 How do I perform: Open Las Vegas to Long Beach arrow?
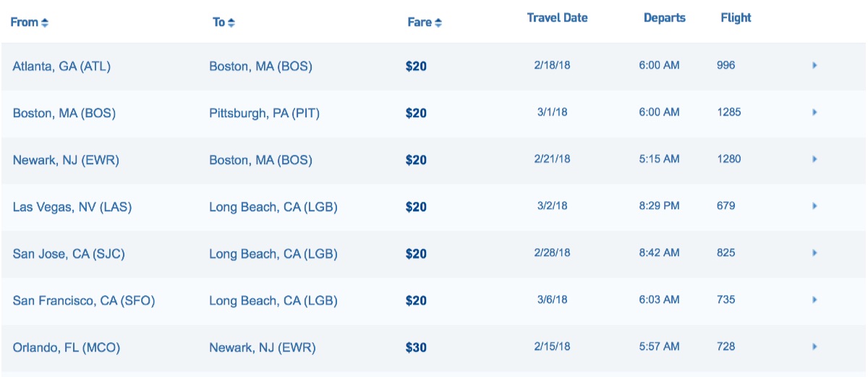click(x=814, y=206)
